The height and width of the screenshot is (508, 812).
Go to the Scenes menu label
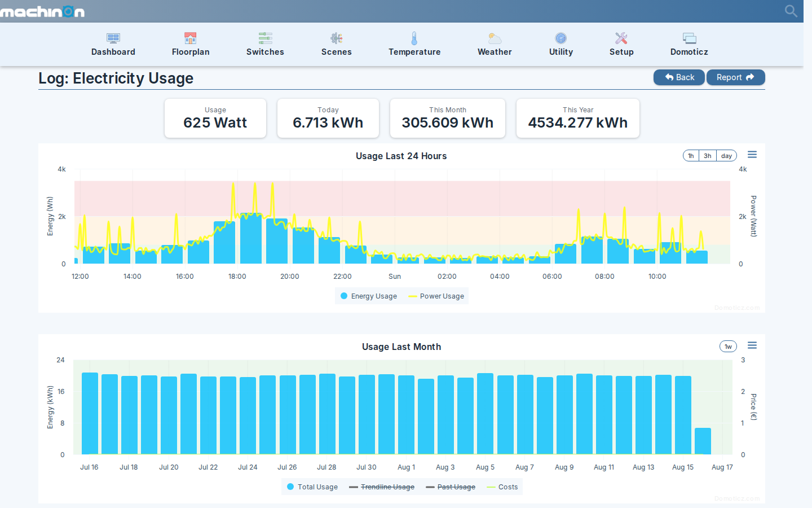(337, 52)
